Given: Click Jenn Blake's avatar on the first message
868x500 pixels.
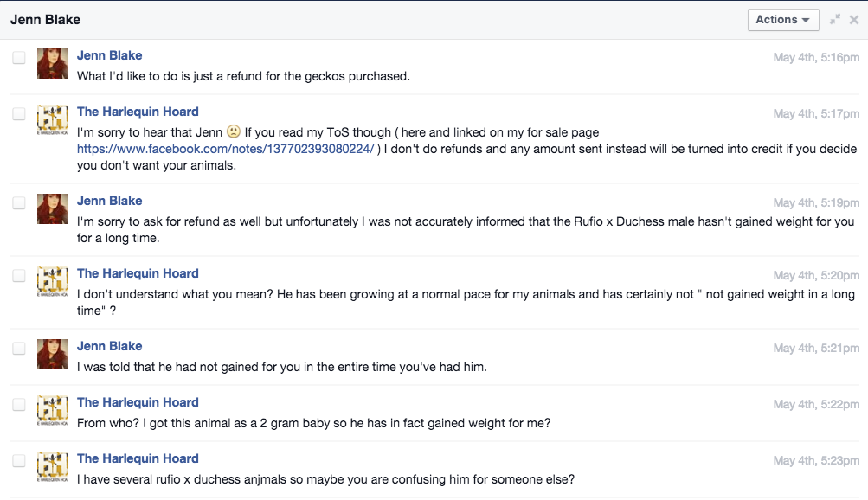Looking at the screenshot, I should [x=53, y=63].
